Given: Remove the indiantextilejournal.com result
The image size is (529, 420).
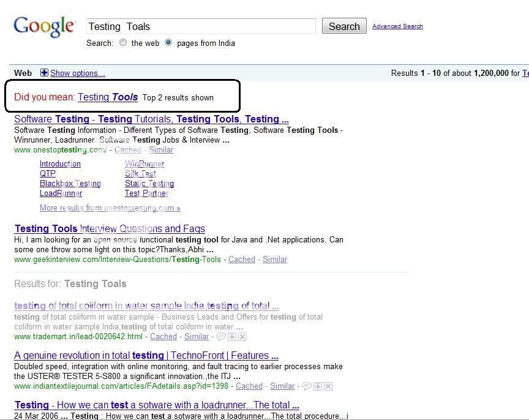Looking at the screenshot, I should pos(328,386).
